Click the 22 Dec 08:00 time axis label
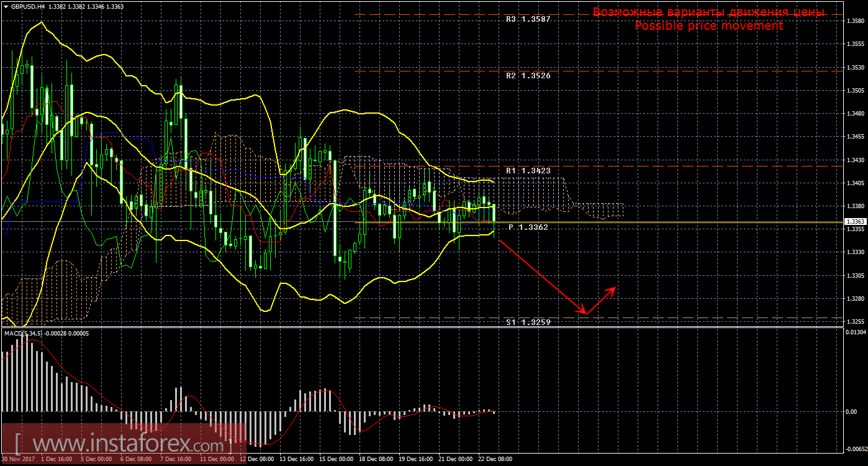868x466 pixels. 495,459
